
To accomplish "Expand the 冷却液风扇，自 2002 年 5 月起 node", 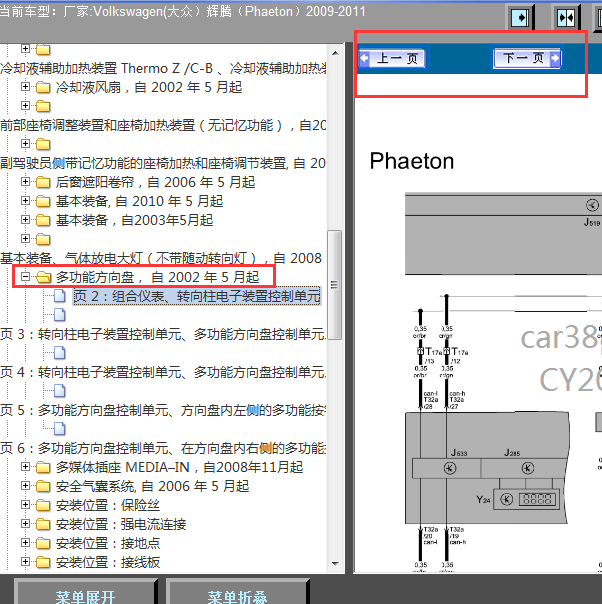I will click(25, 87).
